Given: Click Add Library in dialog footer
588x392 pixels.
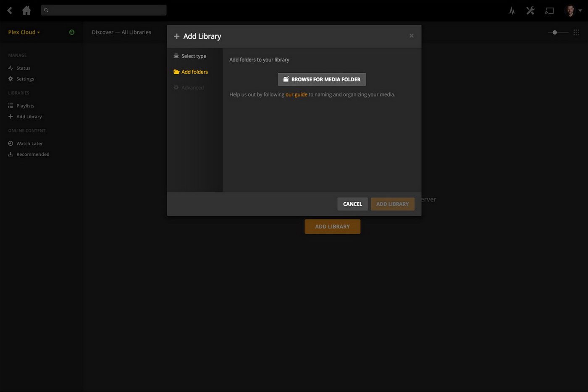Looking at the screenshot, I should (393, 204).
